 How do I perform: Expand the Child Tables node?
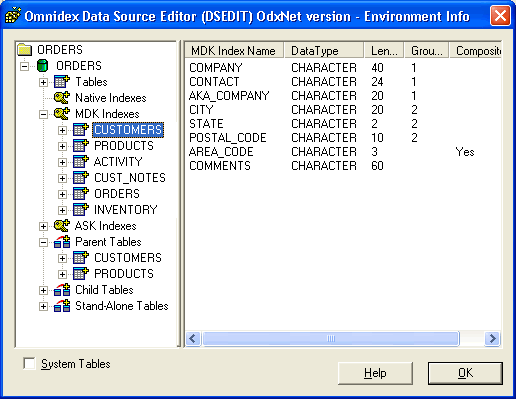tap(43, 290)
